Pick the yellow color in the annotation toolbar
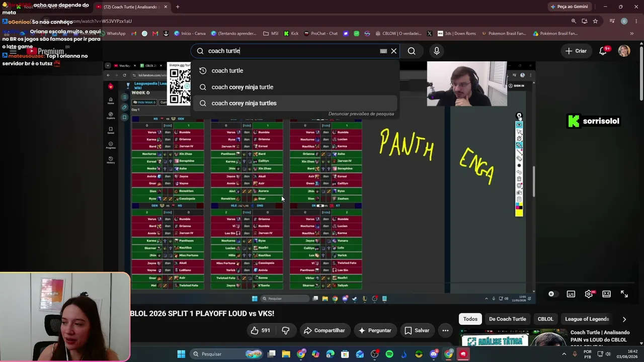Screen dimensions: 644x362 point(519,213)
